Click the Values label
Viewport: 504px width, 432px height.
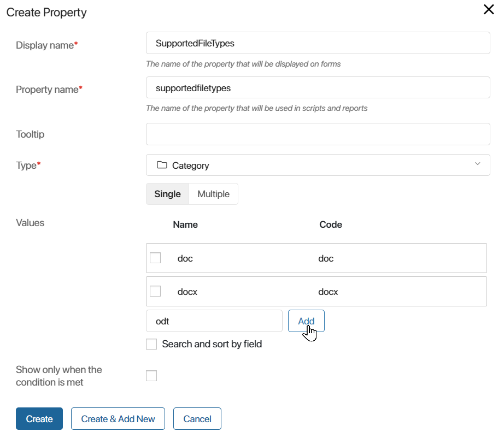30,223
